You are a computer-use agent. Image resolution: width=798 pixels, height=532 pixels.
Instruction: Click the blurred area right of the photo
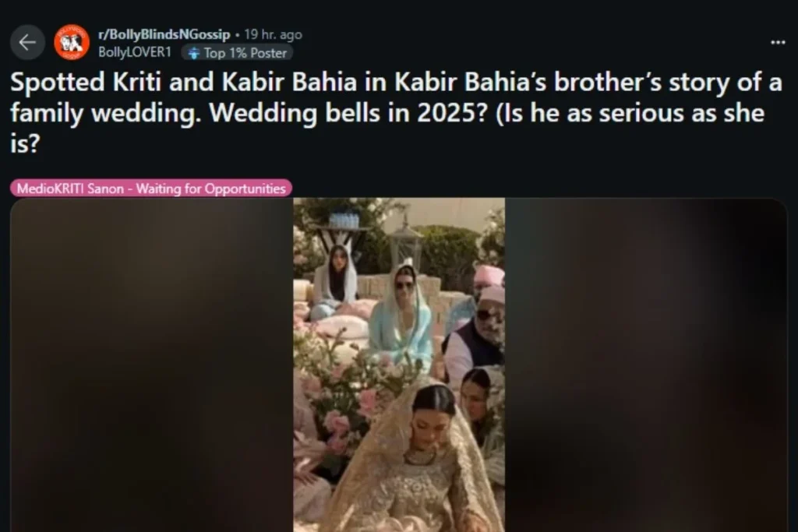[x=646, y=365]
